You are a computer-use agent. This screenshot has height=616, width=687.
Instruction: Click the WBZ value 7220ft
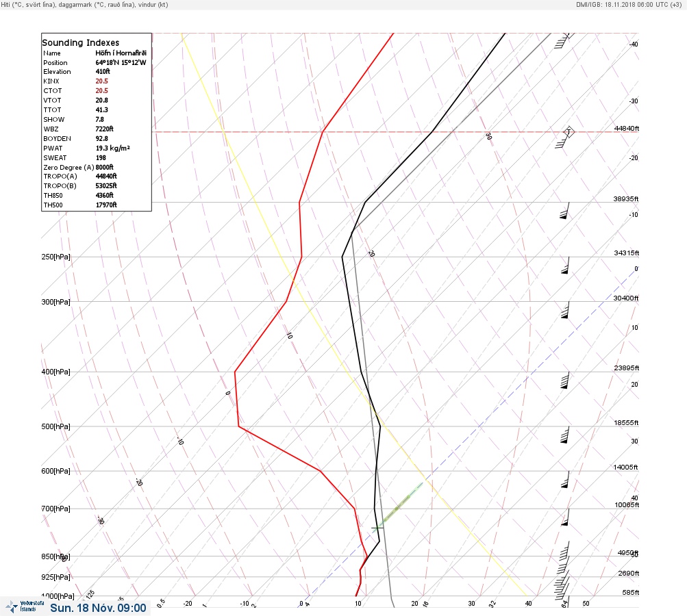tap(104, 129)
